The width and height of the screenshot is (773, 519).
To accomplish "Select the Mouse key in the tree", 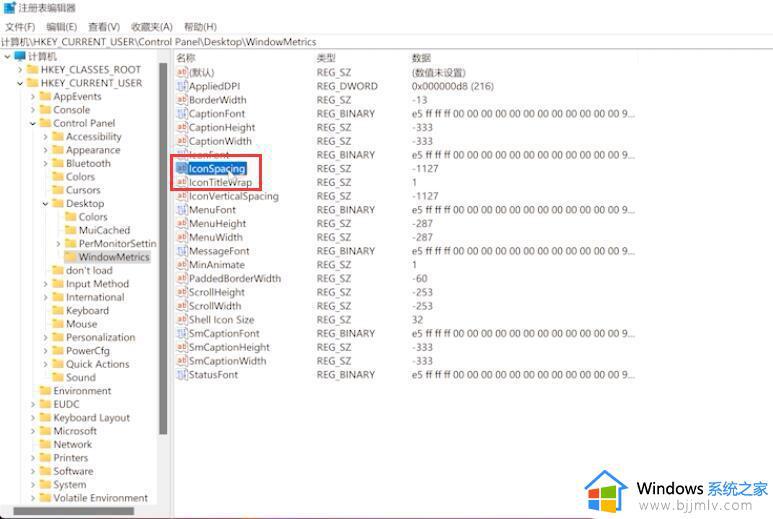I will pyautogui.click(x=81, y=324).
